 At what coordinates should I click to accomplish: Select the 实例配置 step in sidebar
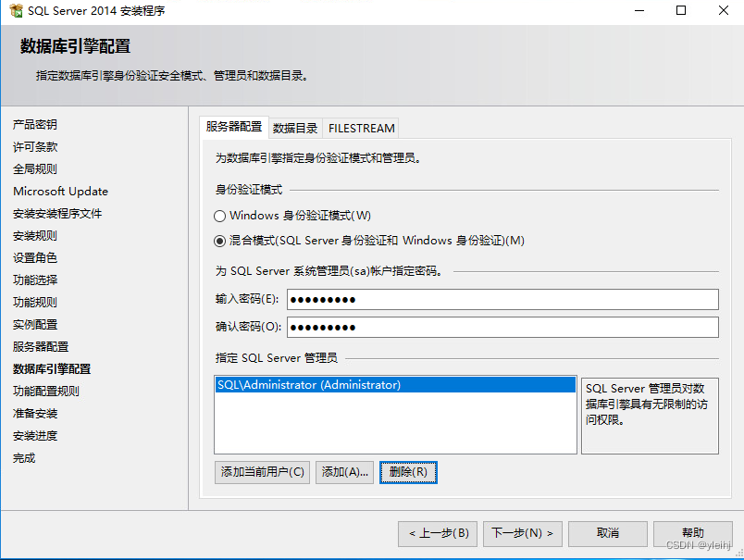click(35, 324)
